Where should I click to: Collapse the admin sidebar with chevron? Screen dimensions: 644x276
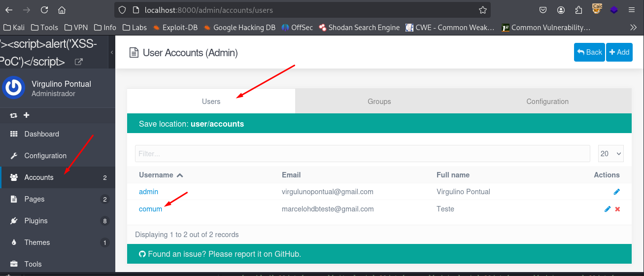click(x=111, y=52)
